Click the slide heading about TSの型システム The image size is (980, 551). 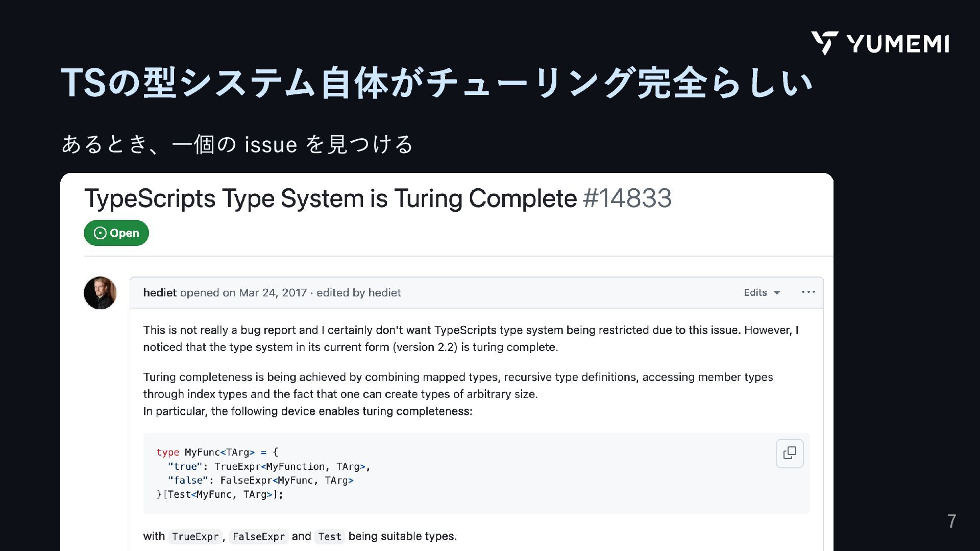436,83
